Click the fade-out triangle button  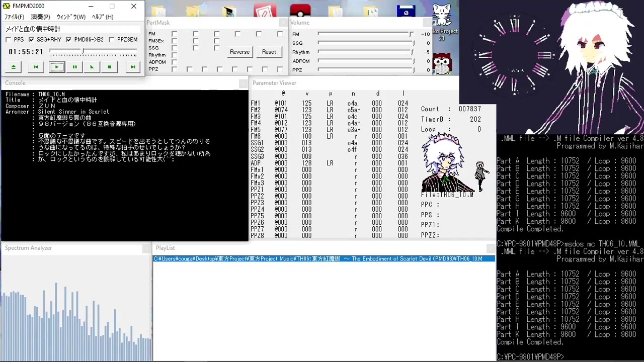pyautogui.click(x=92, y=67)
